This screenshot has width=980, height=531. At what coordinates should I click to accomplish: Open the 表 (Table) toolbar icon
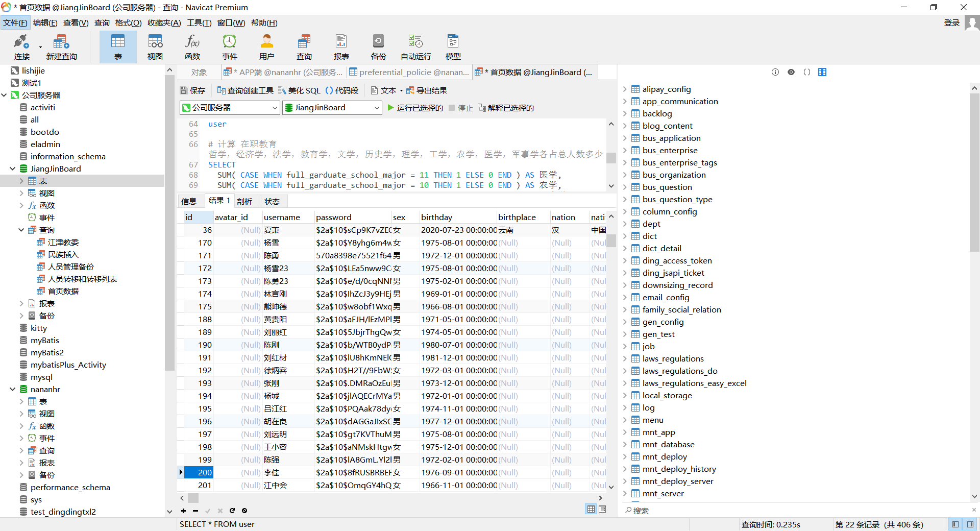click(118, 47)
